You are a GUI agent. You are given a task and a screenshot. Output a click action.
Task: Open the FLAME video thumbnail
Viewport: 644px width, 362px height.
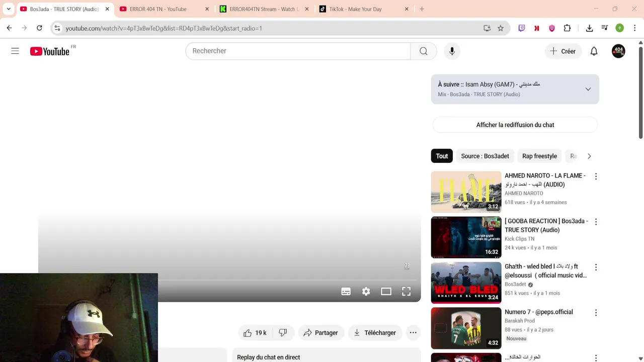click(x=466, y=192)
